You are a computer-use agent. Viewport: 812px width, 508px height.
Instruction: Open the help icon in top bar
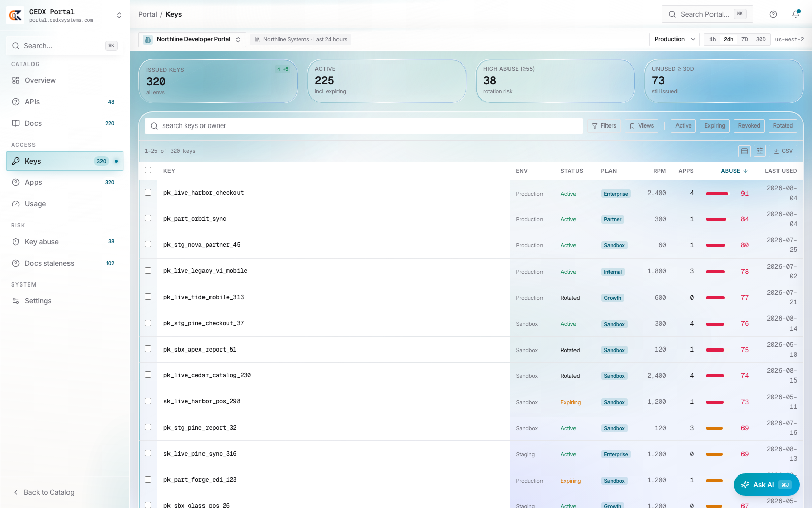pyautogui.click(x=773, y=14)
